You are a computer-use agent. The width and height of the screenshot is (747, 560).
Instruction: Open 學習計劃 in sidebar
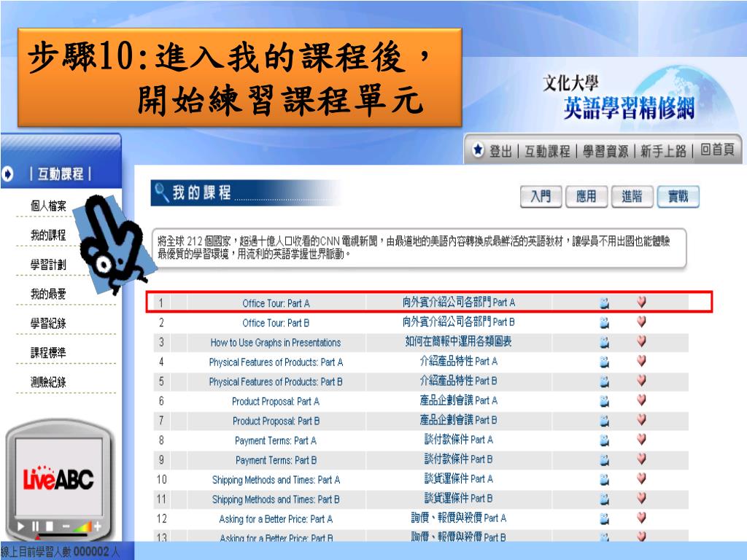coord(48,264)
